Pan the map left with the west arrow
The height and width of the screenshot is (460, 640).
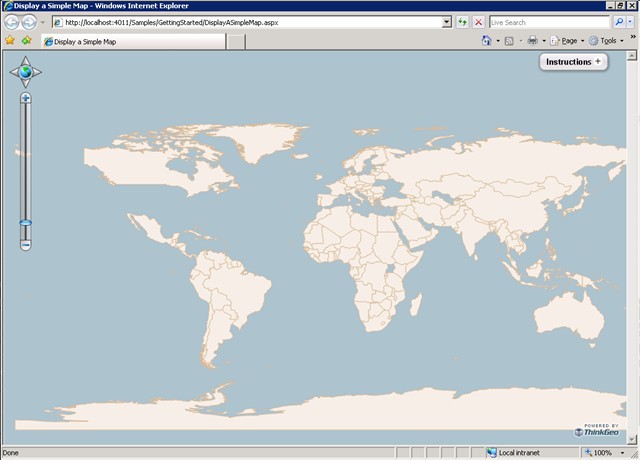(x=13, y=72)
